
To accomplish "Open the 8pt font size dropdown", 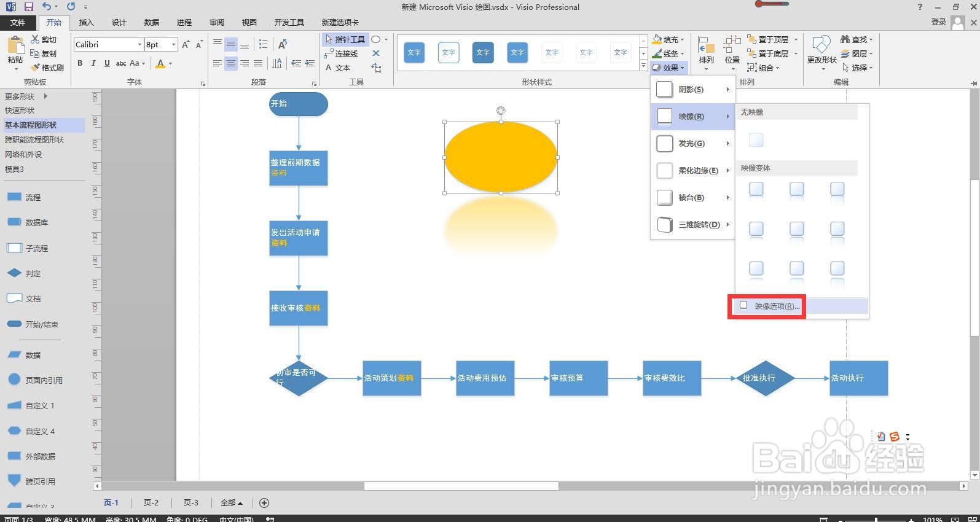I will click(174, 44).
